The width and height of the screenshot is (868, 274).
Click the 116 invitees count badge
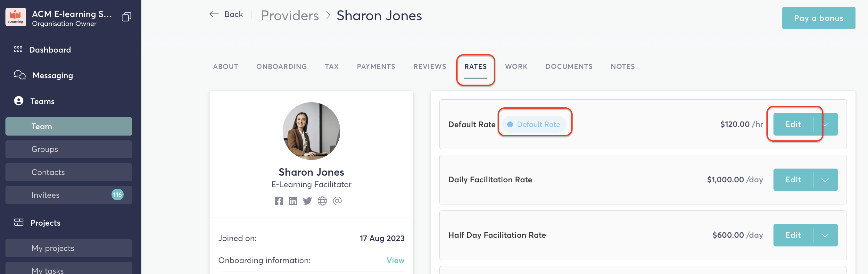click(x=117, y=195)
